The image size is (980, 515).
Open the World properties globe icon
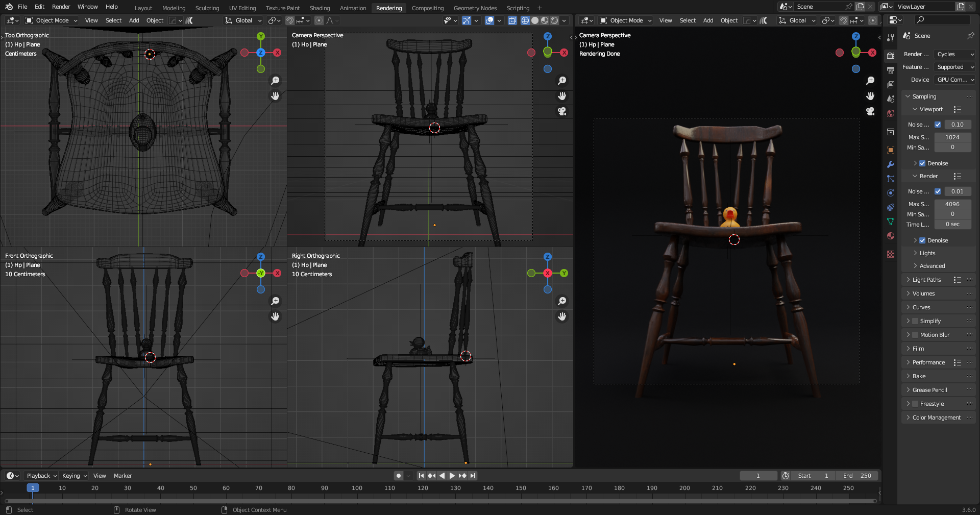tap(891, 113)
